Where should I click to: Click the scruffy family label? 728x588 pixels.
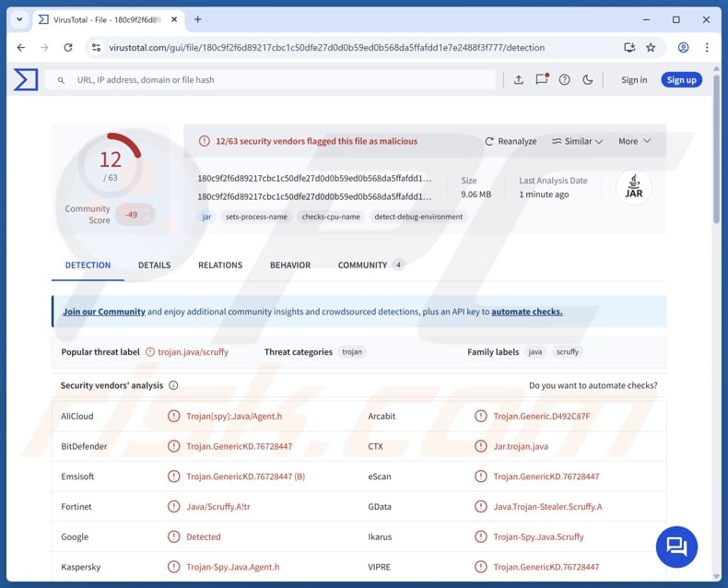point(568,352)
